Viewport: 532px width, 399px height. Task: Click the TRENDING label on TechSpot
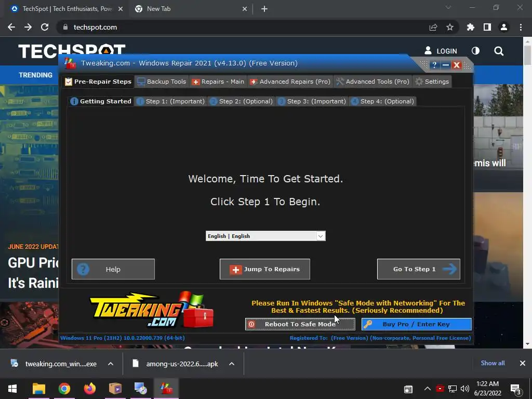click(36, 75)
